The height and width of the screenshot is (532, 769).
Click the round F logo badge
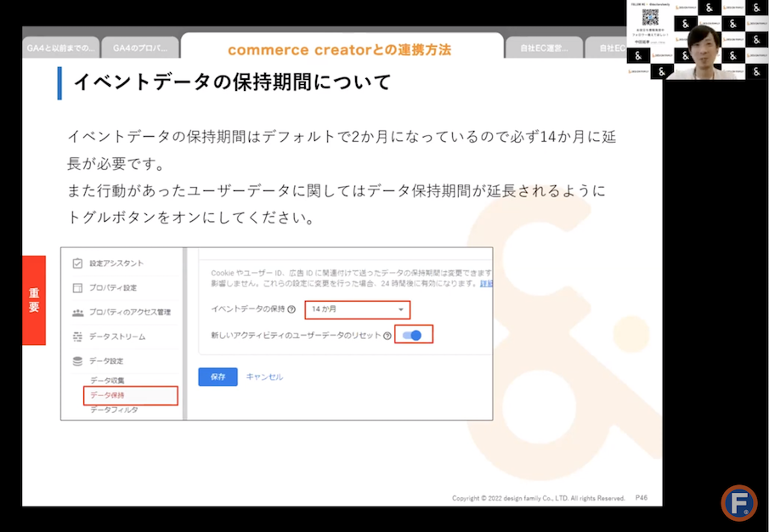738,502
